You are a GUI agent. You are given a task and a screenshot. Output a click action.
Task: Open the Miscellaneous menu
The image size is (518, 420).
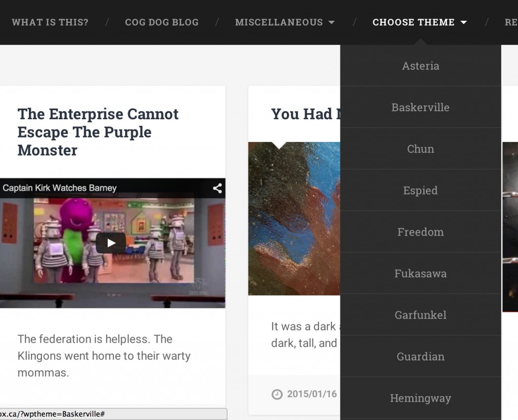point(279,22)
